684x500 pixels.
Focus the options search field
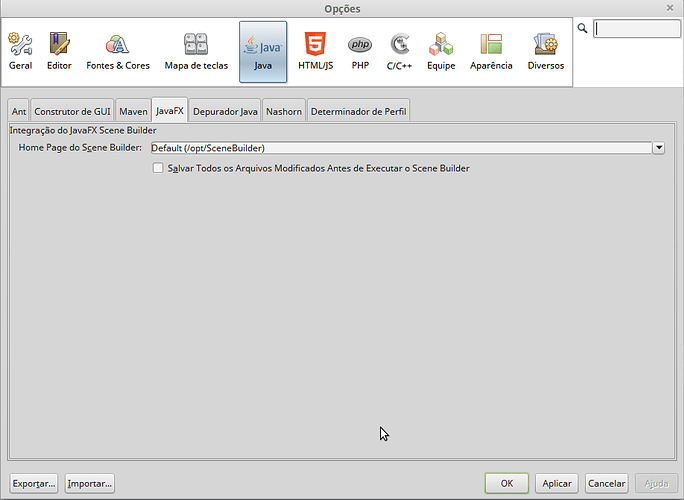tap(637, 29)
